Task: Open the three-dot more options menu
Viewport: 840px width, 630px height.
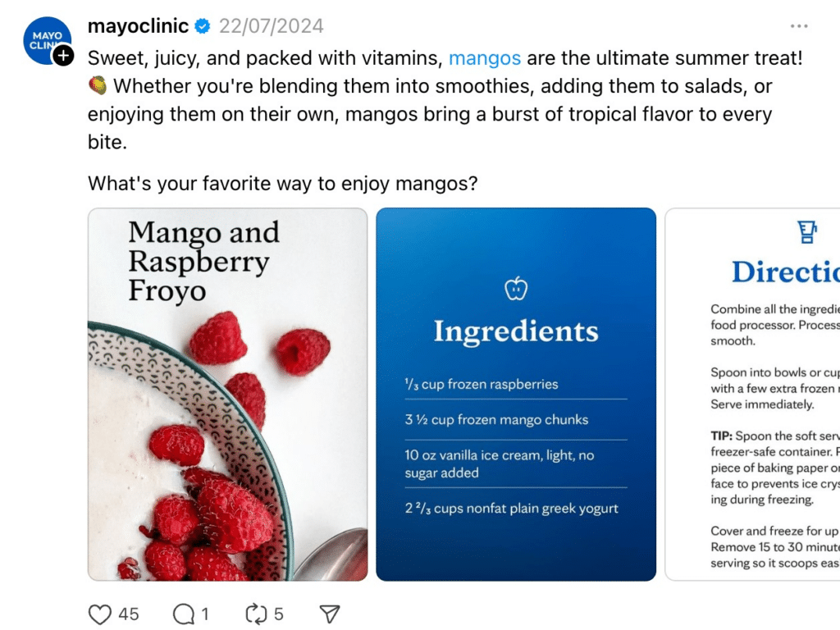Action: (x=799, y=26)
